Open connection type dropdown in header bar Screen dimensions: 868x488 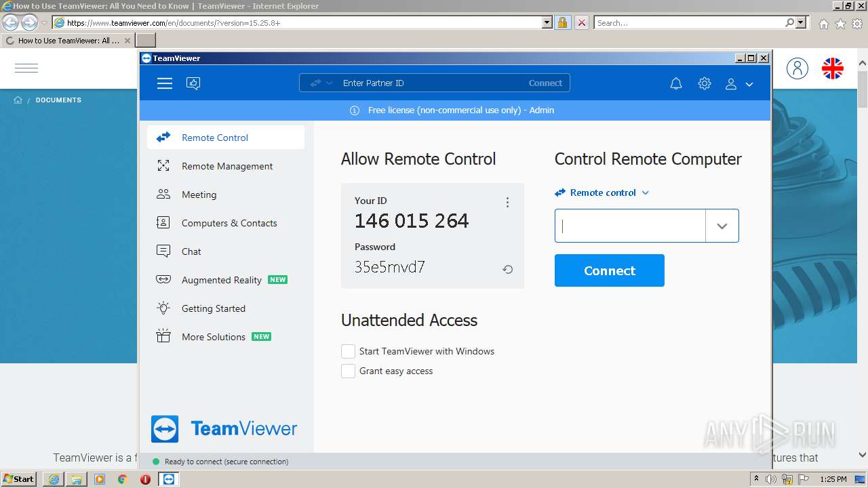321,83
